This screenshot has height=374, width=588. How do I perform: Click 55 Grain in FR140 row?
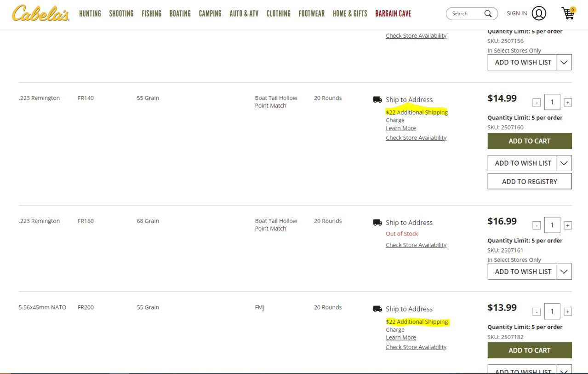148,98
